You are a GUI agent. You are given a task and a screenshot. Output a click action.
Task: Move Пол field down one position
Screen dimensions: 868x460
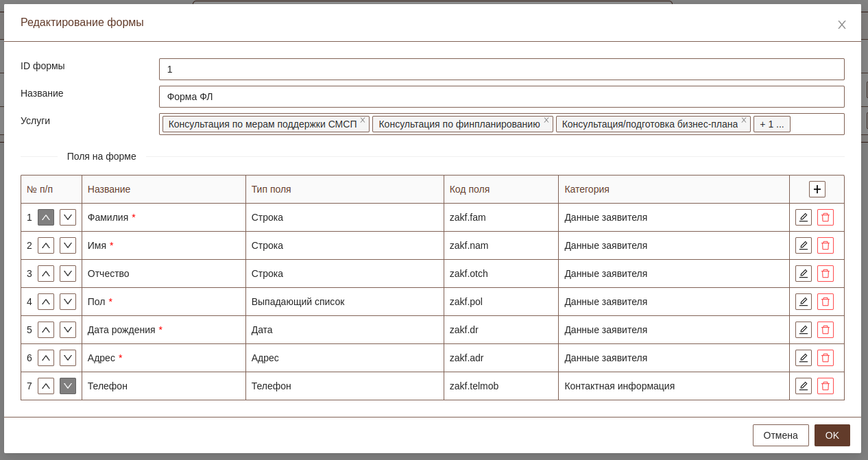(68, 302)
